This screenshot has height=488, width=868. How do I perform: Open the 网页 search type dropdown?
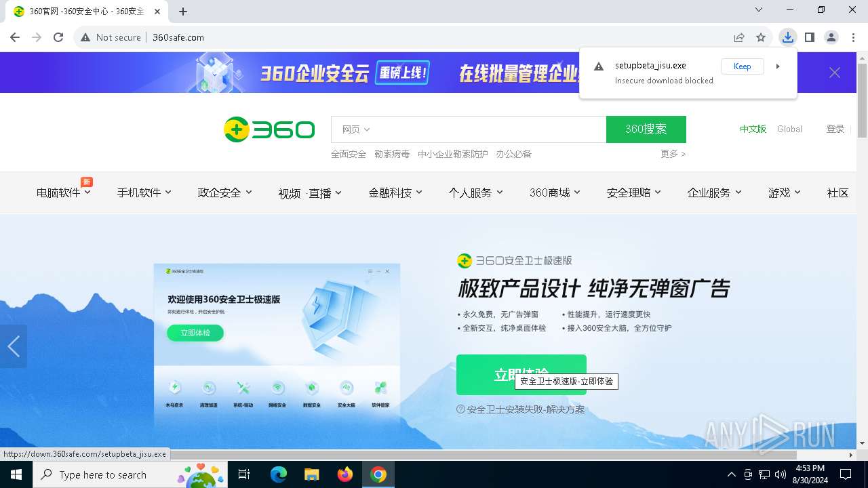(x=356, y=129)
